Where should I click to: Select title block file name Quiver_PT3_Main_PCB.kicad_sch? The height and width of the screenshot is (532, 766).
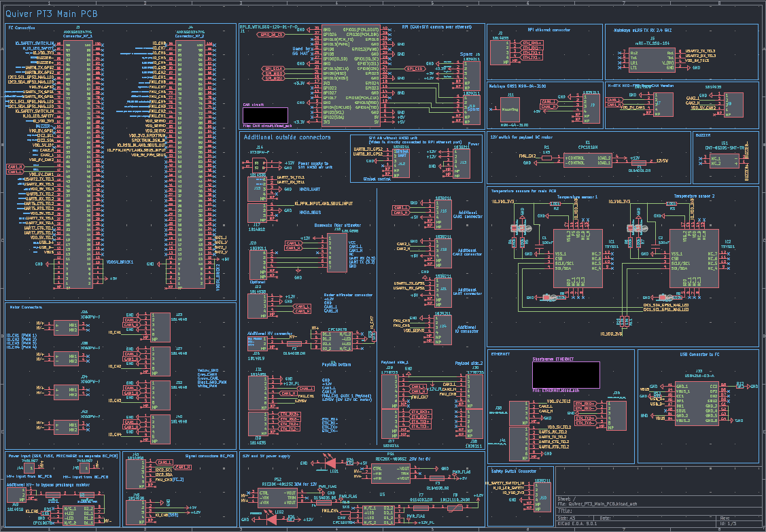point(602,503)
